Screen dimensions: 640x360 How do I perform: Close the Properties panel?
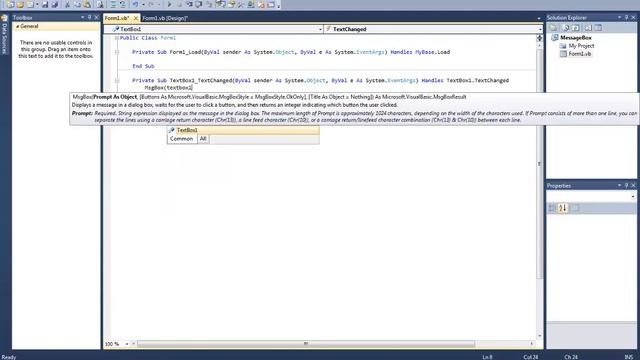pyautogui.click(x=633, y=185)
